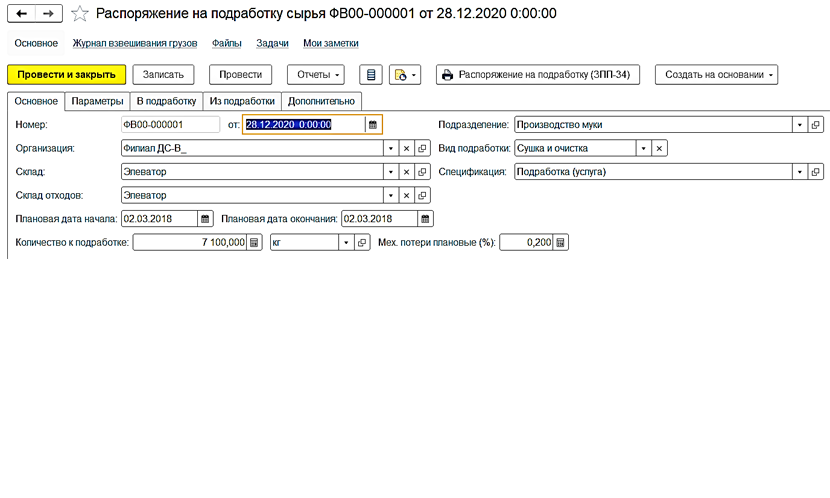Click the Записать button
830x498 pixels.
(x=163, y=75)
